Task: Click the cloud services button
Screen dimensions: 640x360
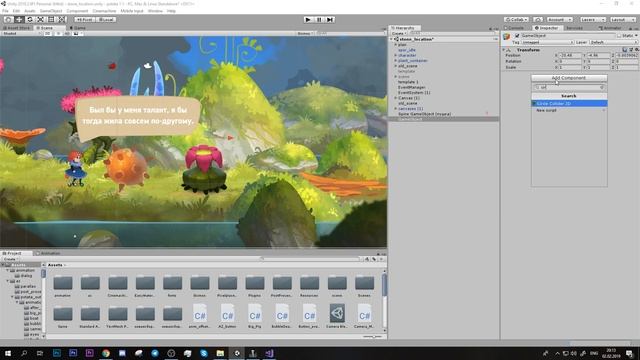Action: 538,19
